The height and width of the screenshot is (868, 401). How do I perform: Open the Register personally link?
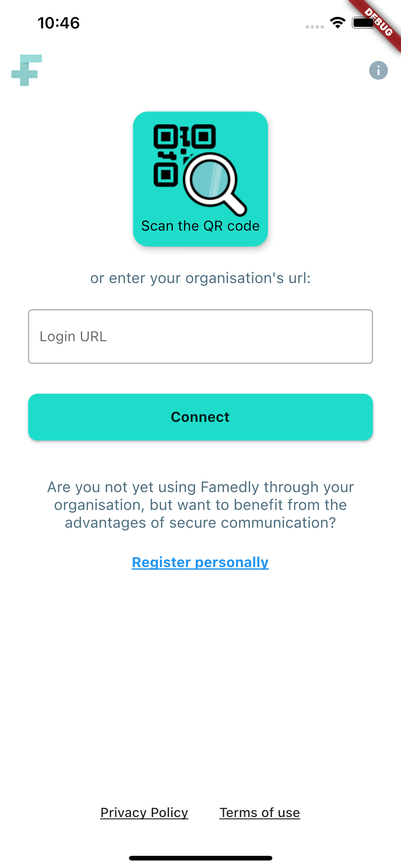(200, 562)
